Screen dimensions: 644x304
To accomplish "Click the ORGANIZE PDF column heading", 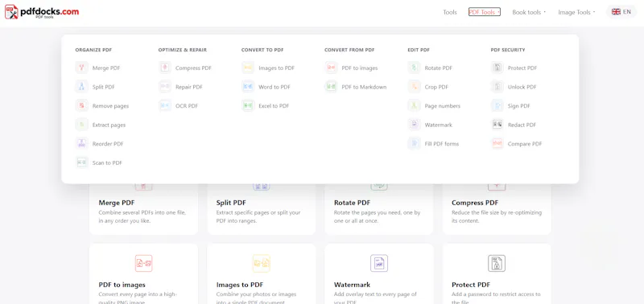I will (x=93, y=50).
